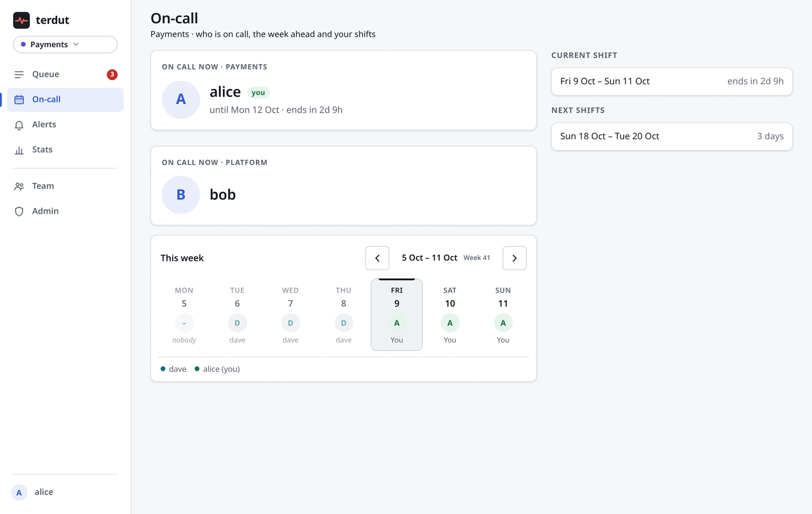Click the large B avatar for bob
This screenshot has height=514, width=812.
(181, 195)
